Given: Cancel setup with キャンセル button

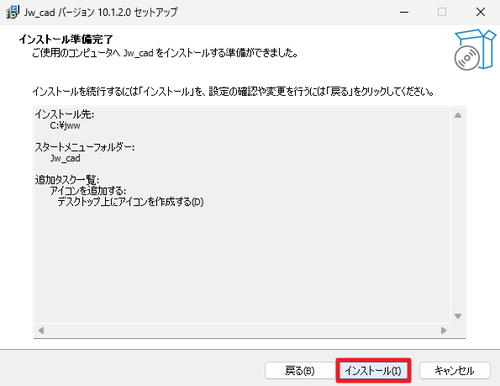Looking at the screenshot, I should click(x=454, y=370).
